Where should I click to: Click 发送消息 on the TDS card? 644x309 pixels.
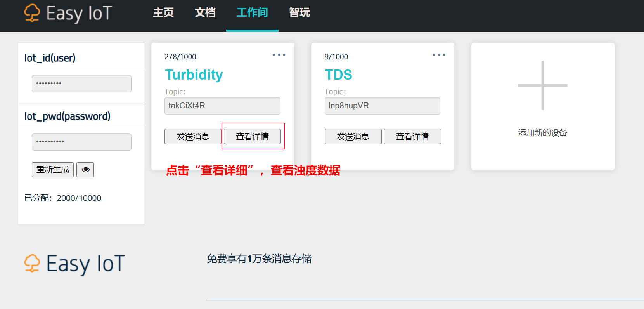pyautogui.click(x=353, y=136)
